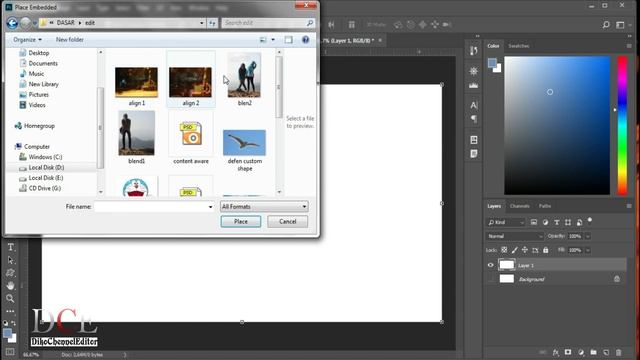Open the Edit Toolbar three-dots button
Image resolution: width=640 pixels, height=360 pixels.
click(11, 311)
